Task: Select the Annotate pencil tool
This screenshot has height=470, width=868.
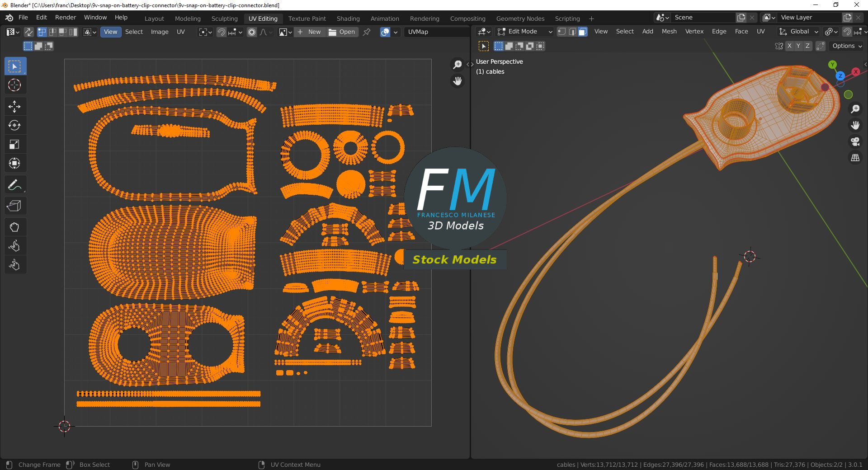Action: tap(14, 185)
